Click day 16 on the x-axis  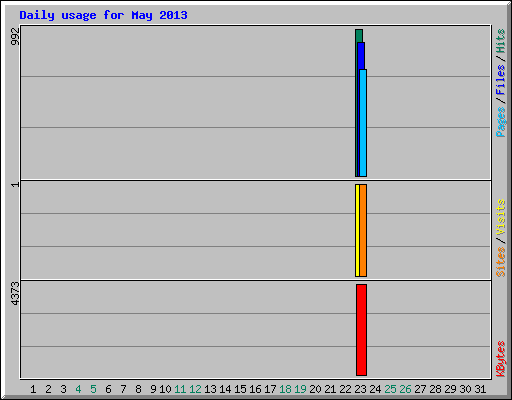[x=255, y=389]
